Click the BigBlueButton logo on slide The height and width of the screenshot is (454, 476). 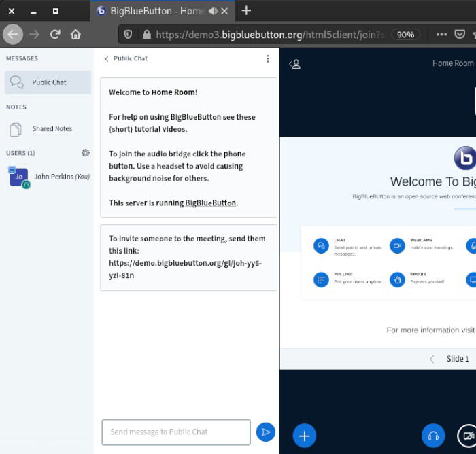[464, 158]
